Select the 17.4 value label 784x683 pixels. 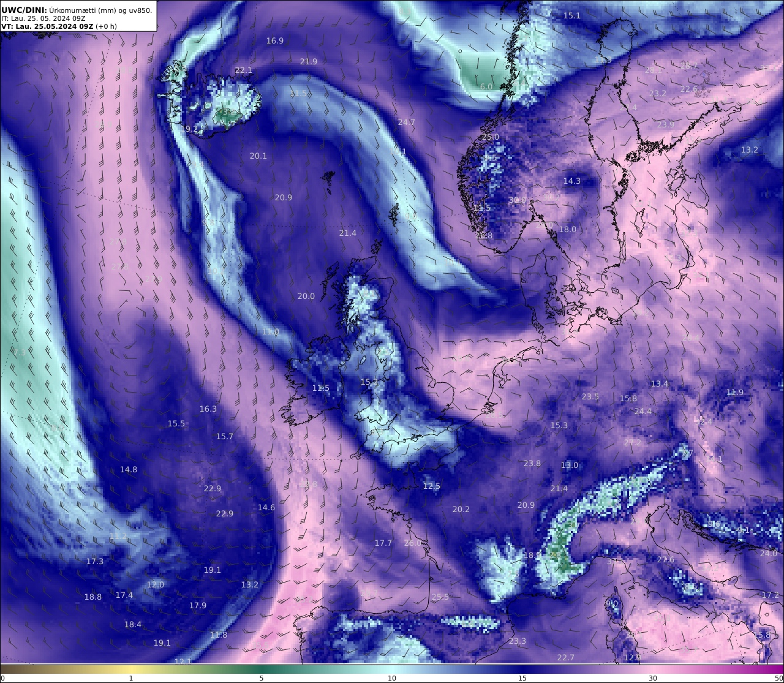(124, 595)
